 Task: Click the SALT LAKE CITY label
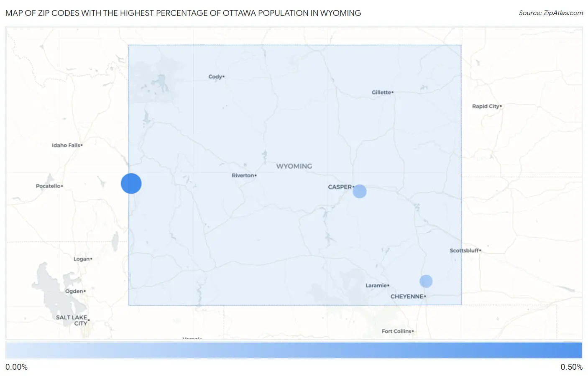(x=72, y=320)
